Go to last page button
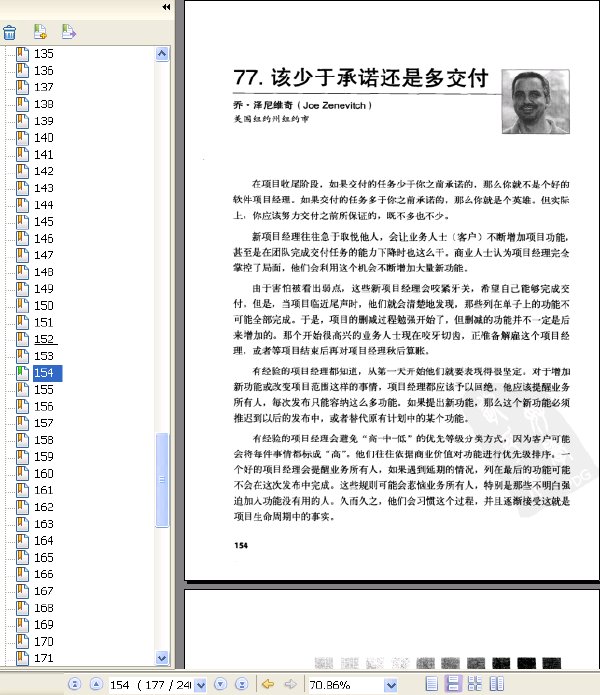Viewport: 600px width, 695px height. [242, 684]
